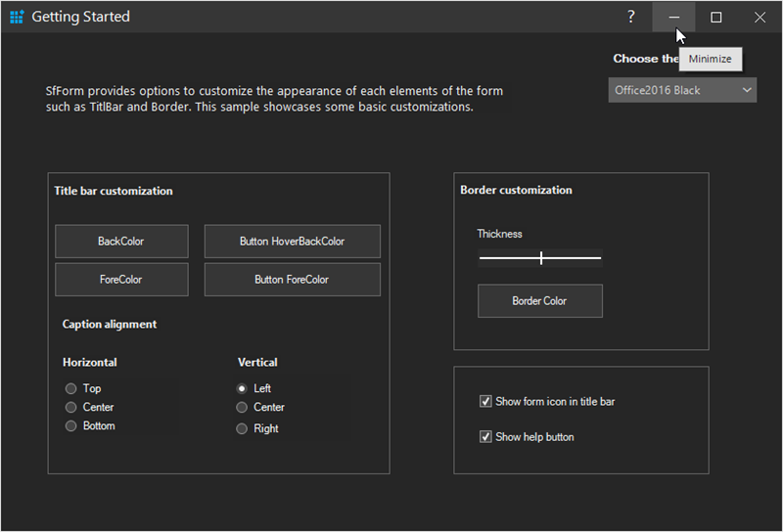
Task: Select the Left radio button
Action: (242, 388)
